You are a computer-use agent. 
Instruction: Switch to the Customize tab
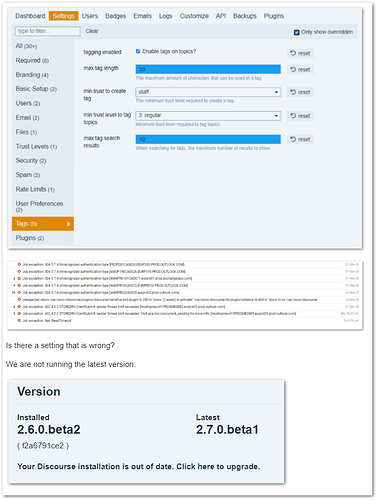194,16
